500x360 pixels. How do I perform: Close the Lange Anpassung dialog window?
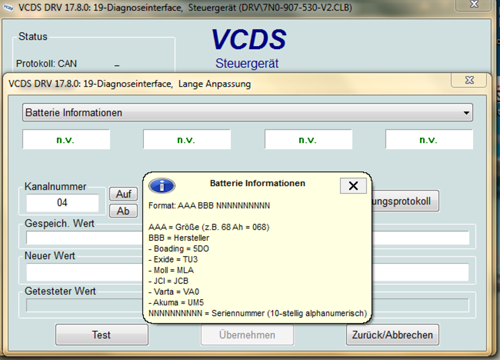(x=469, y=80)
